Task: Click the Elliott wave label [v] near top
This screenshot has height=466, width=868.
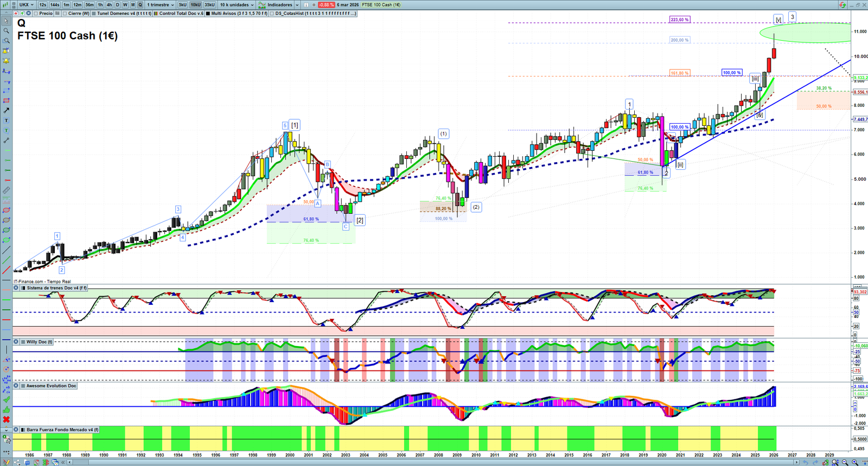Action: tap(778, 20)
